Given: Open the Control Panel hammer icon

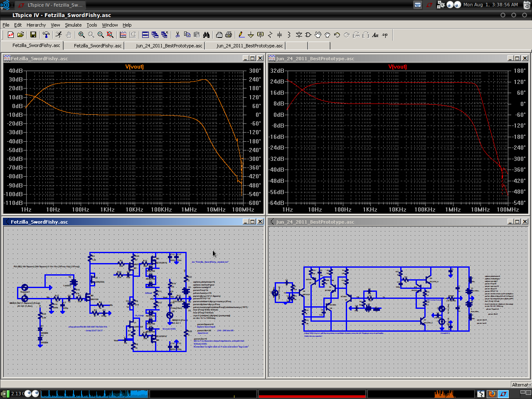Looking at the screenshot, I should (46, 35).
